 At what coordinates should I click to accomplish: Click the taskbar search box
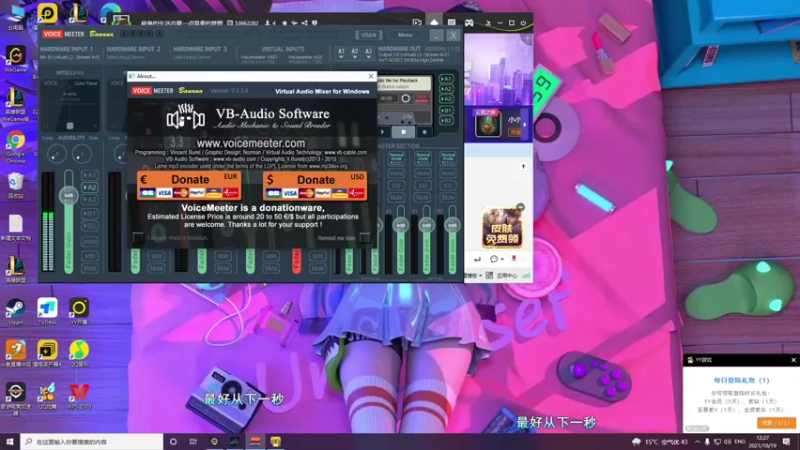(x=92, y=441)
